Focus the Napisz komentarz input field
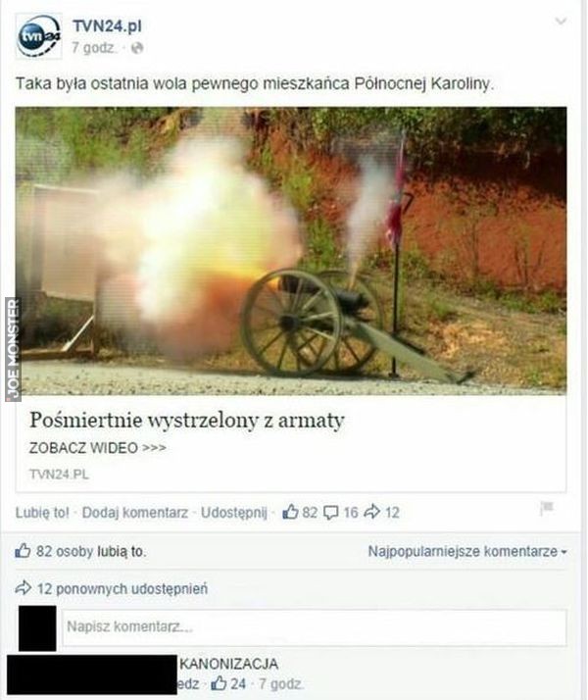This screenshot has height=700, width=588. point(315,627)
